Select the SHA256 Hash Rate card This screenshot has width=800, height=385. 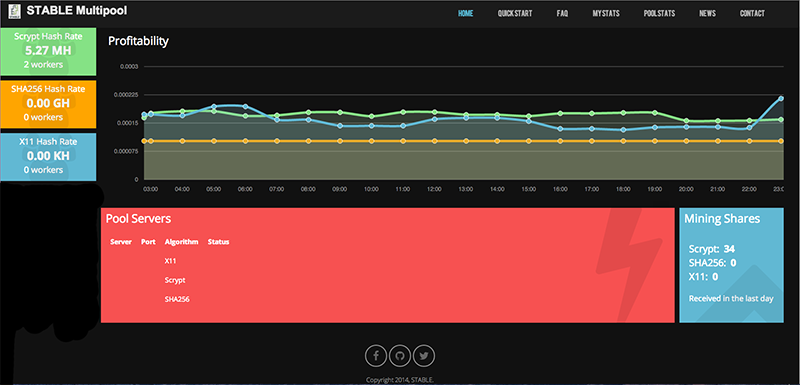click(48, 104)
